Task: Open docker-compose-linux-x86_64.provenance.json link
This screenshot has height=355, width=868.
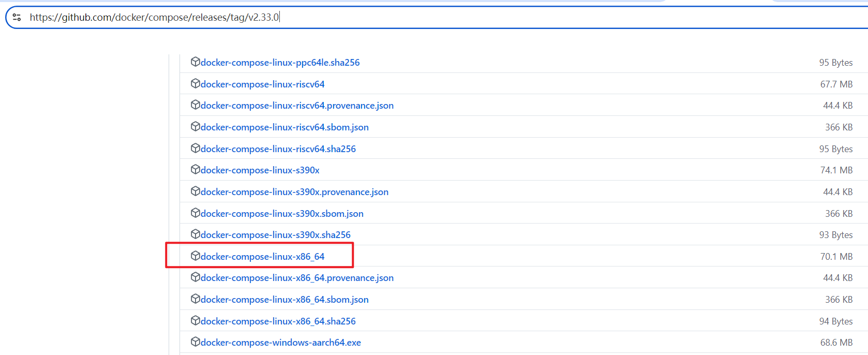Action: point(297,278)
